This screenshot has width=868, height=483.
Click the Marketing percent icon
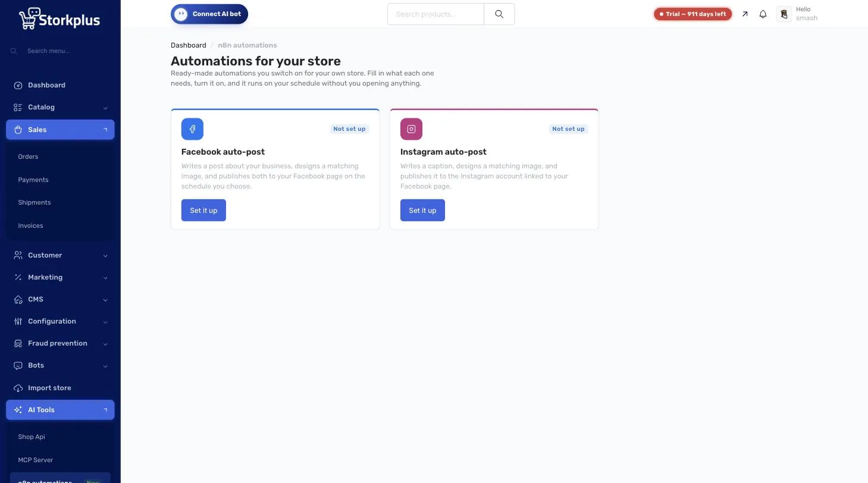18,277
